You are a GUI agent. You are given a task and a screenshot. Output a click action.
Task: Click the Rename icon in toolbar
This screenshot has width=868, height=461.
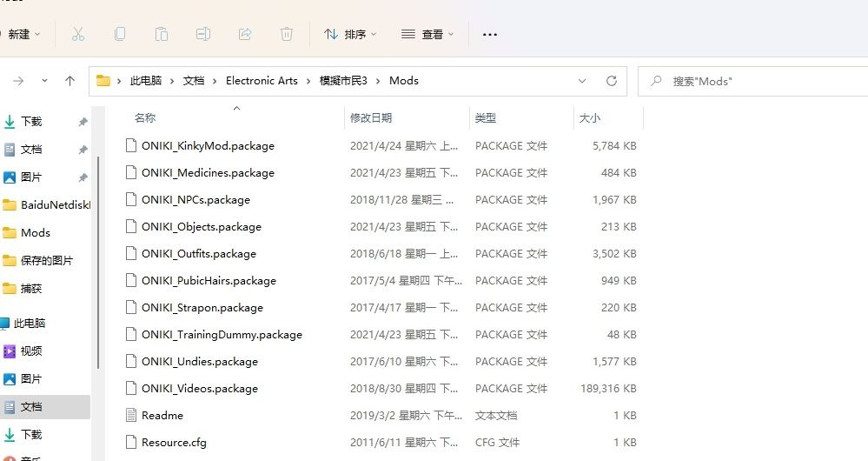[x=203, y=34]
